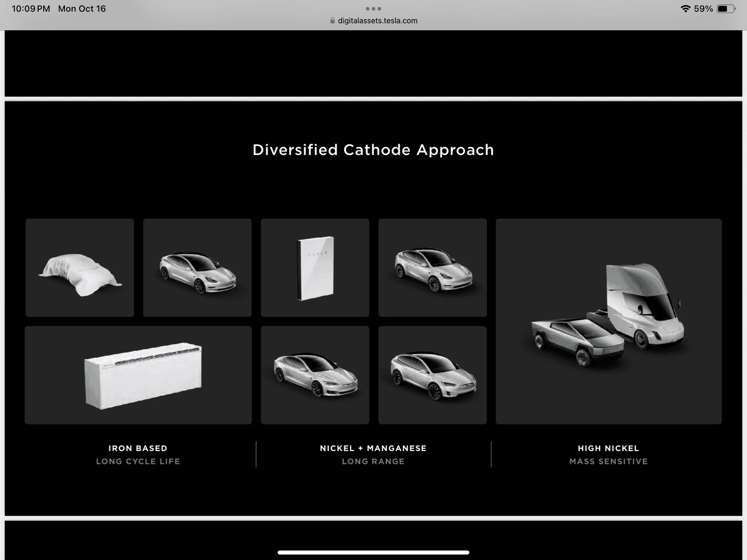Tap the 10:09 PM clock

point(31,9)
